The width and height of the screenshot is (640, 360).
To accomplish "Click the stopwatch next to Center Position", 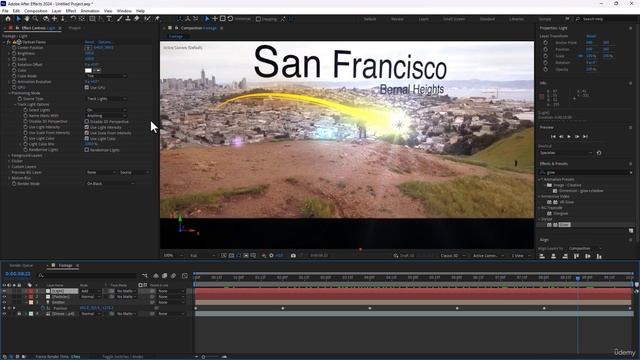I will point(14,48).
